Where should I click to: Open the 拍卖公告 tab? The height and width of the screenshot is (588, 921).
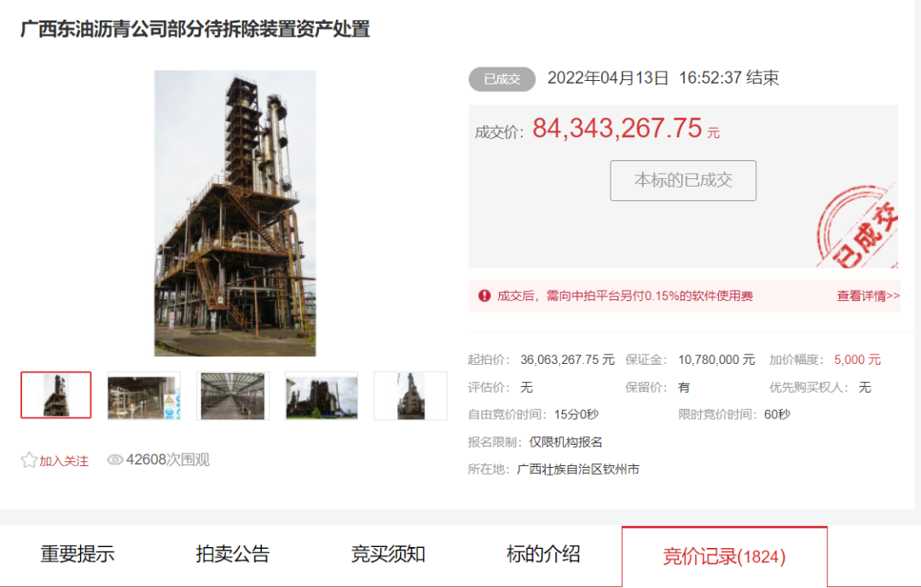(233, 555)
